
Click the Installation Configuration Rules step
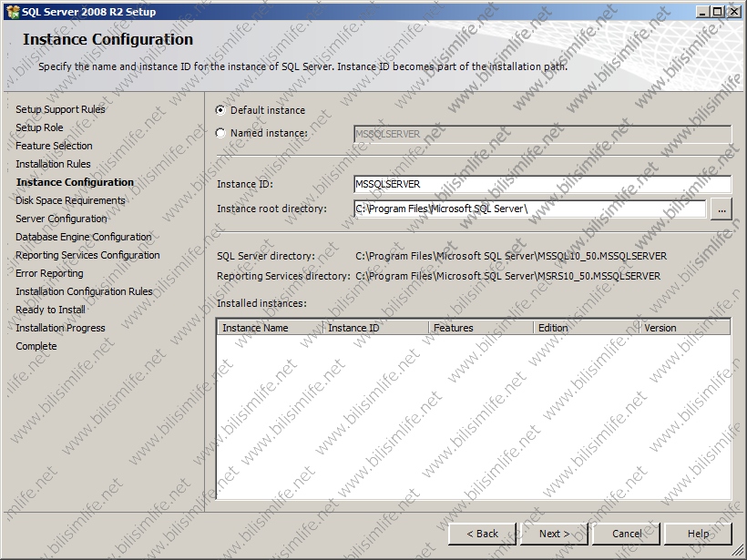click(84, 291)
